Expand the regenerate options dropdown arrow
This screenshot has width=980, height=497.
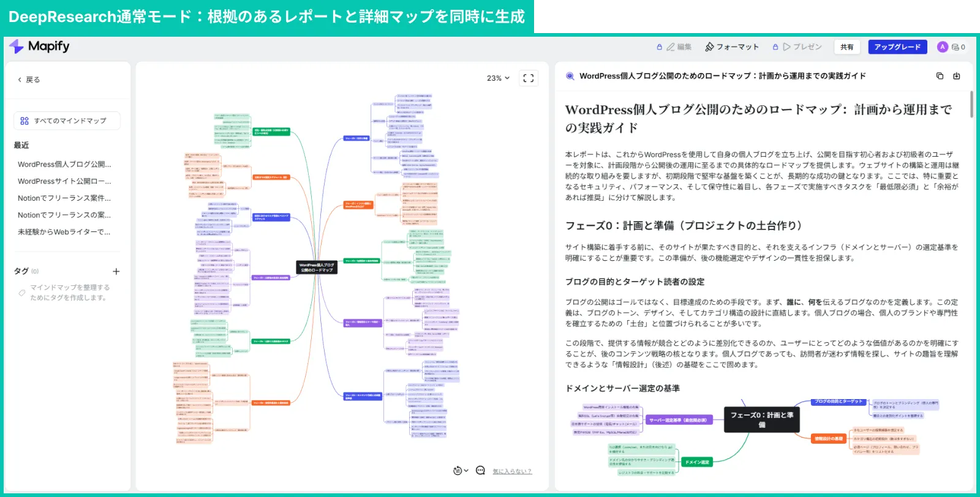point(466,471)
